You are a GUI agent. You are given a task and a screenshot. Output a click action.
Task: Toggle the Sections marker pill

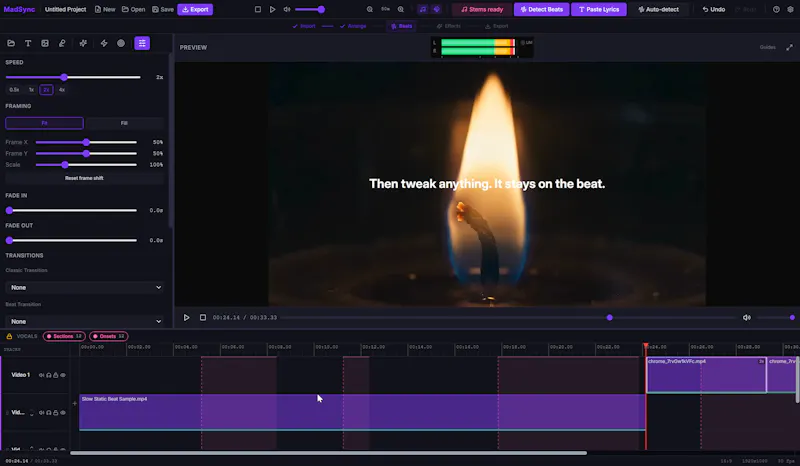[x=64, y=336]
